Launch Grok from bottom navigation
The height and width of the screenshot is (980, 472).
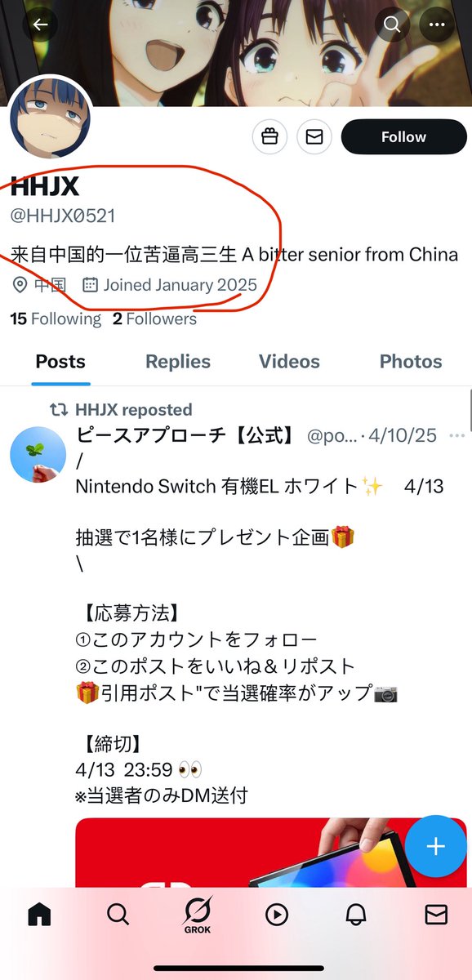[197, 915]
